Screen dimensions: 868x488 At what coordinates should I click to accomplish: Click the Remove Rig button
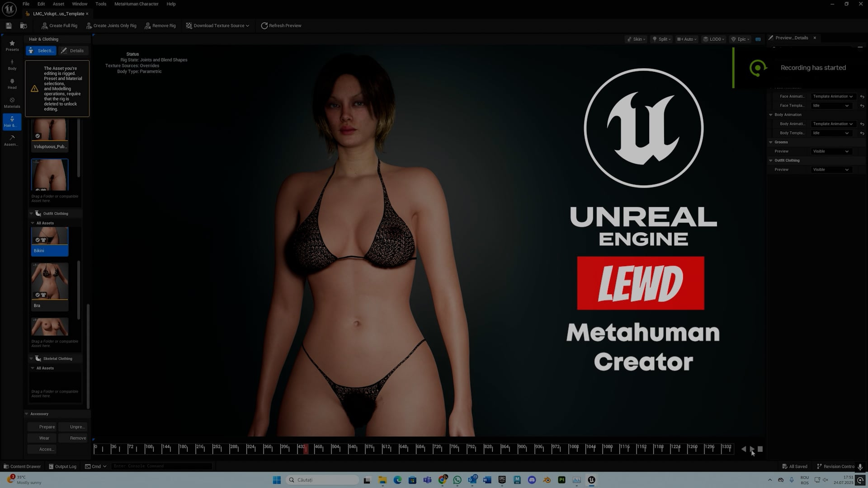160,26
